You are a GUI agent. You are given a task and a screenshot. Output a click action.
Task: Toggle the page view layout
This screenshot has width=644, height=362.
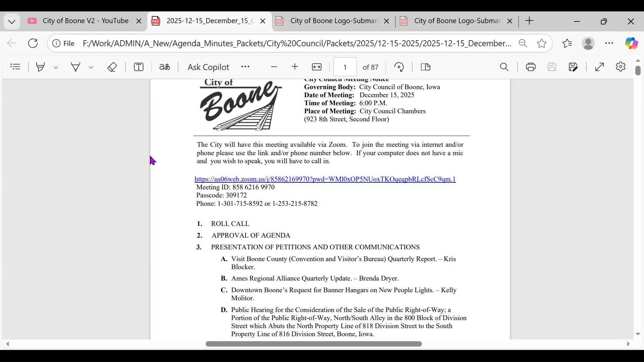click(x=425, y=67)
